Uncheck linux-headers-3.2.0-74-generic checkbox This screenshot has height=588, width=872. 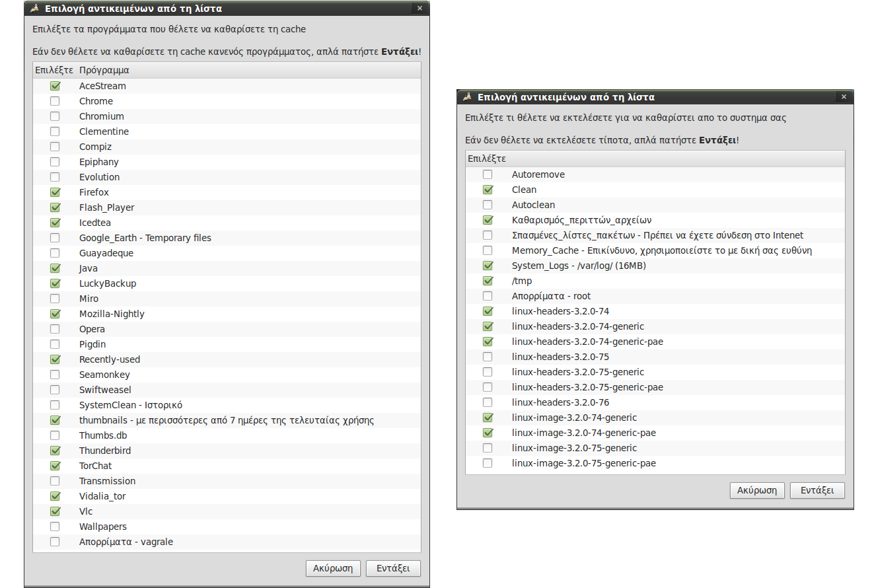point(488,326)
